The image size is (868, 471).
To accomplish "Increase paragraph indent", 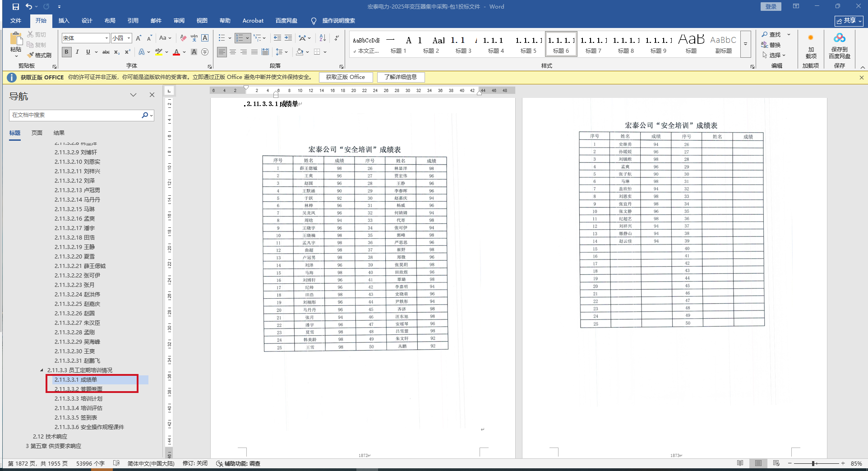I will pyautogui.click(x=288, y=38).
